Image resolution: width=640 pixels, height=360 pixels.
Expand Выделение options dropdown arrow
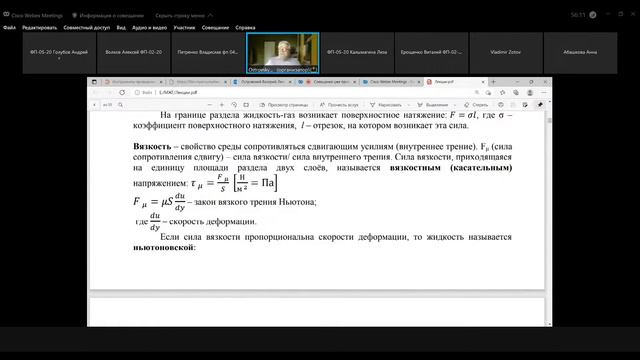pos(455,105)
